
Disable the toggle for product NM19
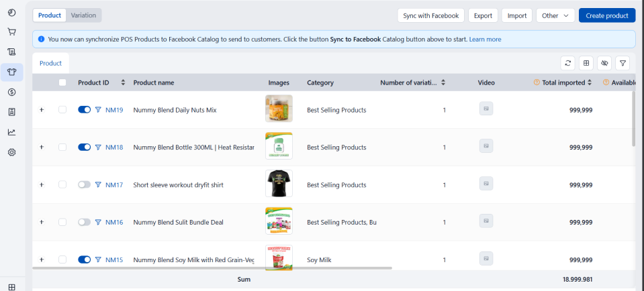click(85, 110)
